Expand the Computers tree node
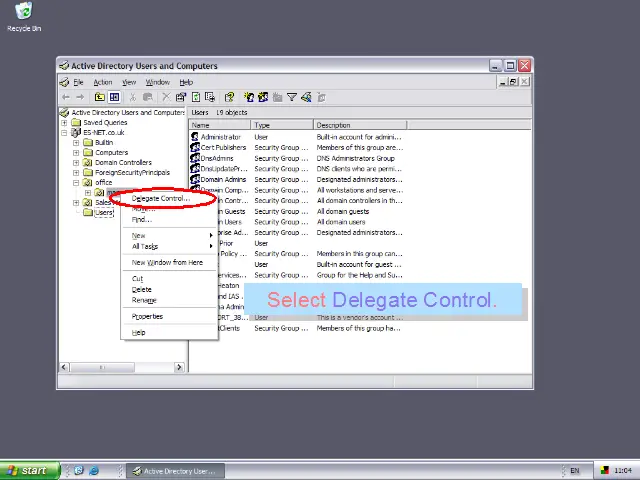This screenshot has width=640, height=480. pyautogui.click(x=76, y=152)
